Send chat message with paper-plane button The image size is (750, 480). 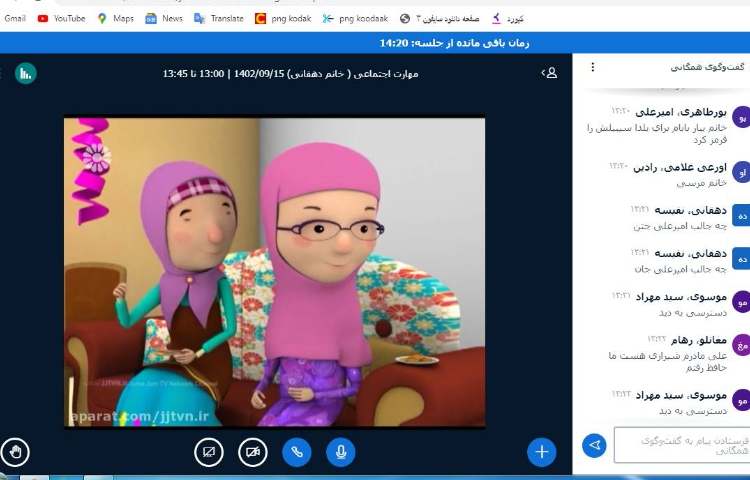point(595,446)
